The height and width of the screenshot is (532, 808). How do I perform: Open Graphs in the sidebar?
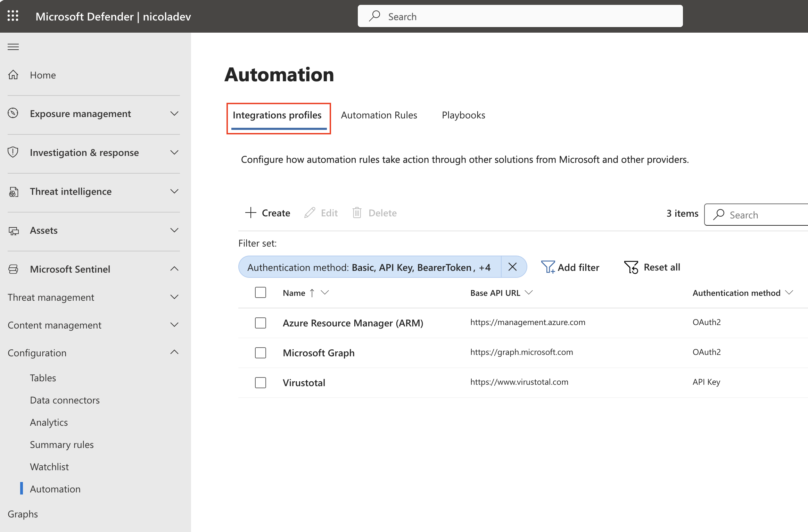pos(23,514)
